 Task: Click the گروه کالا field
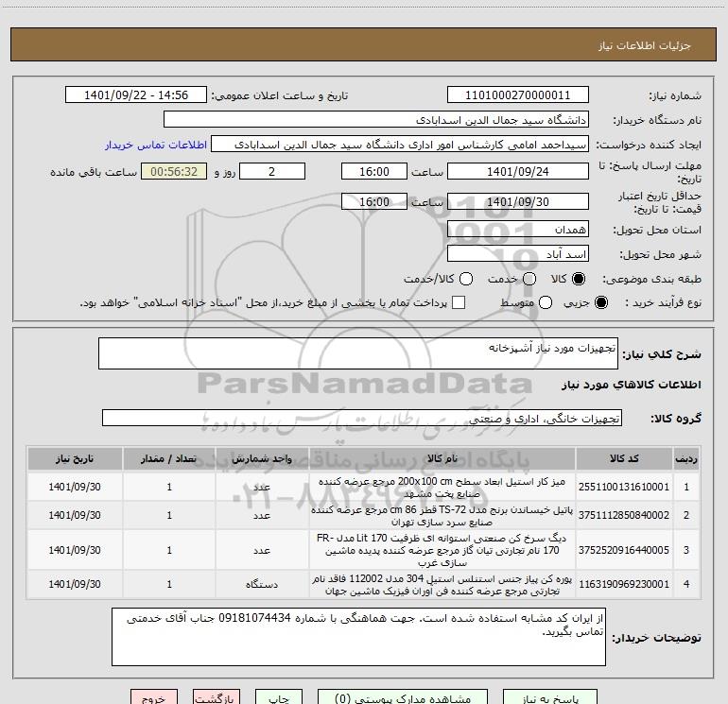(x=362, y=418)
